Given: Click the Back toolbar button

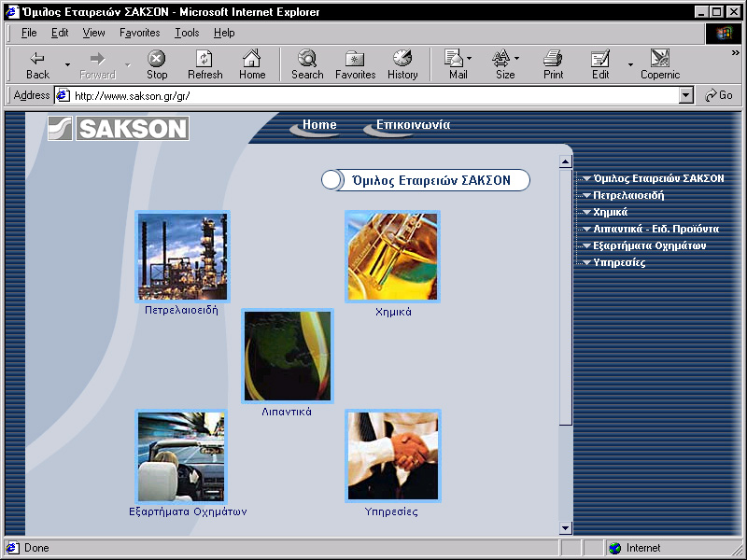Looking at the screenshot, I should click(x=37, y=64).
